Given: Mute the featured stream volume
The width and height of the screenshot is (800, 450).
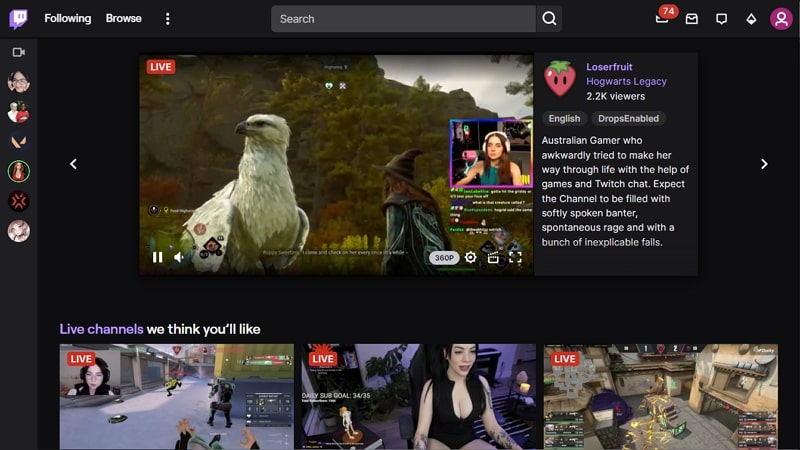Looking at the screenshot, I should click(x=179, y=257).
